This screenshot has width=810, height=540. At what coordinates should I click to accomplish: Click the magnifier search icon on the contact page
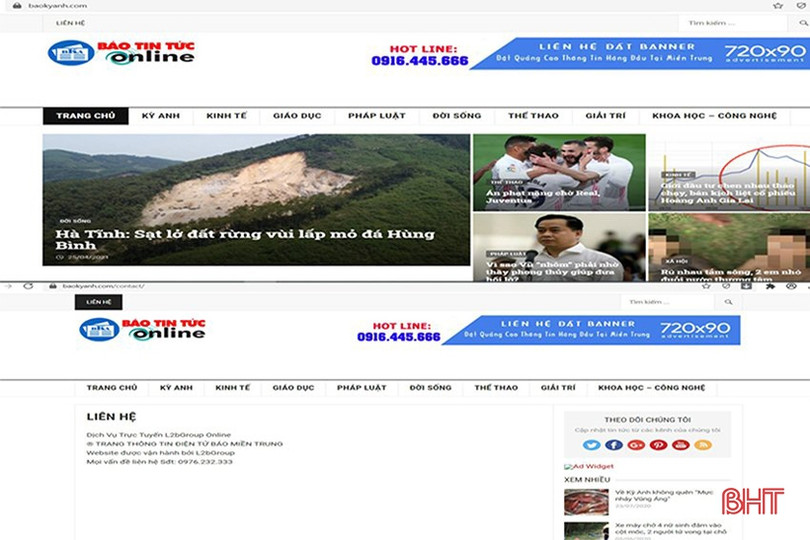click(x=729, y=302)
